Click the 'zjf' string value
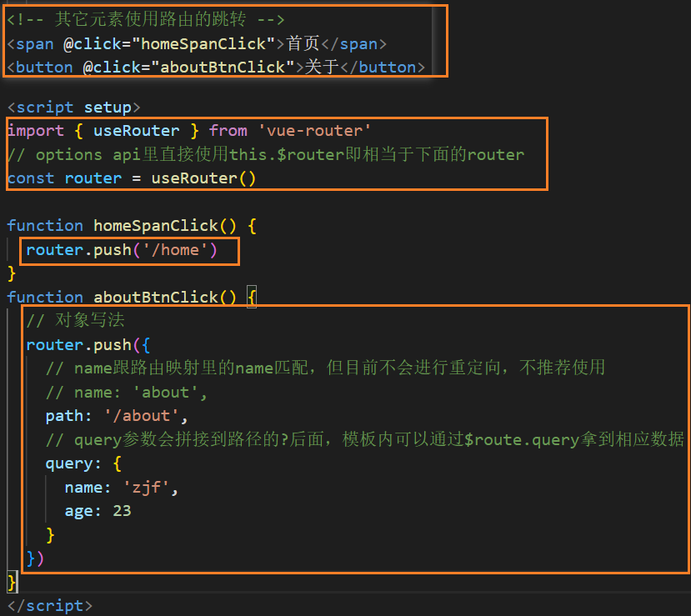Screen dimensions: 691x616 (x=146, y=488)
